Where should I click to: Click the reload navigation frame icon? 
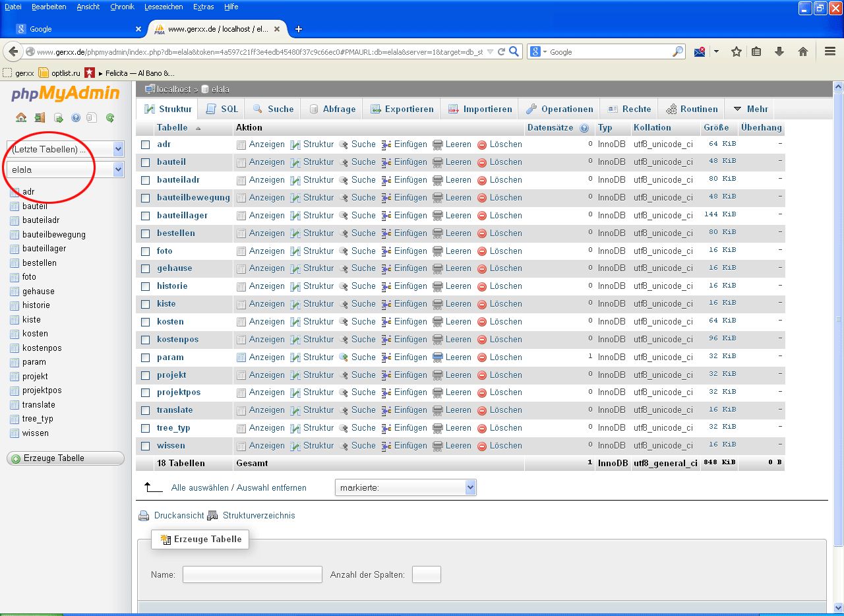110,118
